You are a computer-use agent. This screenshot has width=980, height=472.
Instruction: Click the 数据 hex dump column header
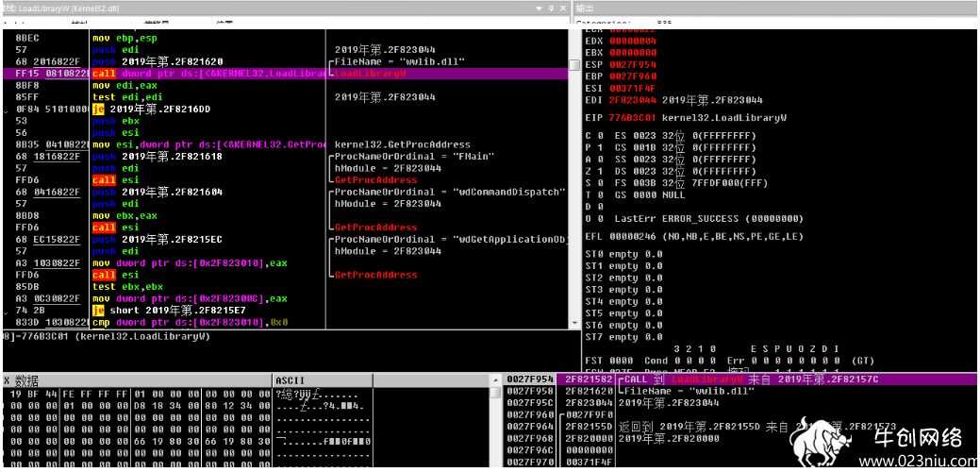pyautogui.click(x=26, y=380)
